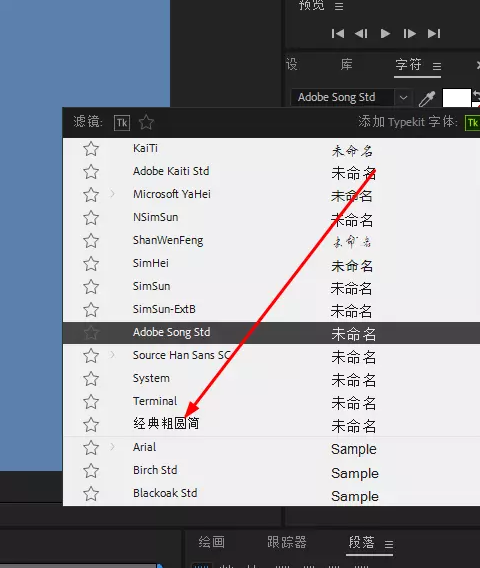
Task: Favorite the Arial font
Action: 91,448
